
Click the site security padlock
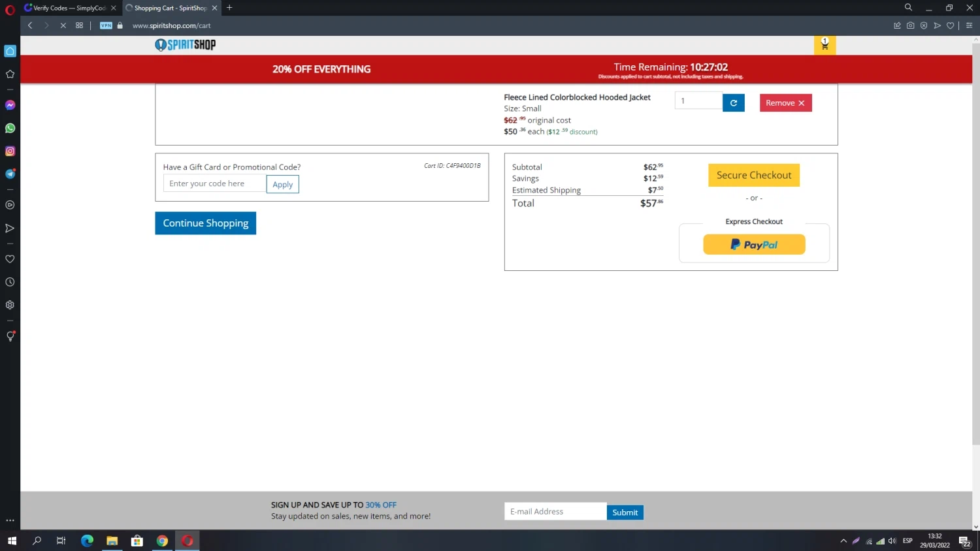point(120,25)
